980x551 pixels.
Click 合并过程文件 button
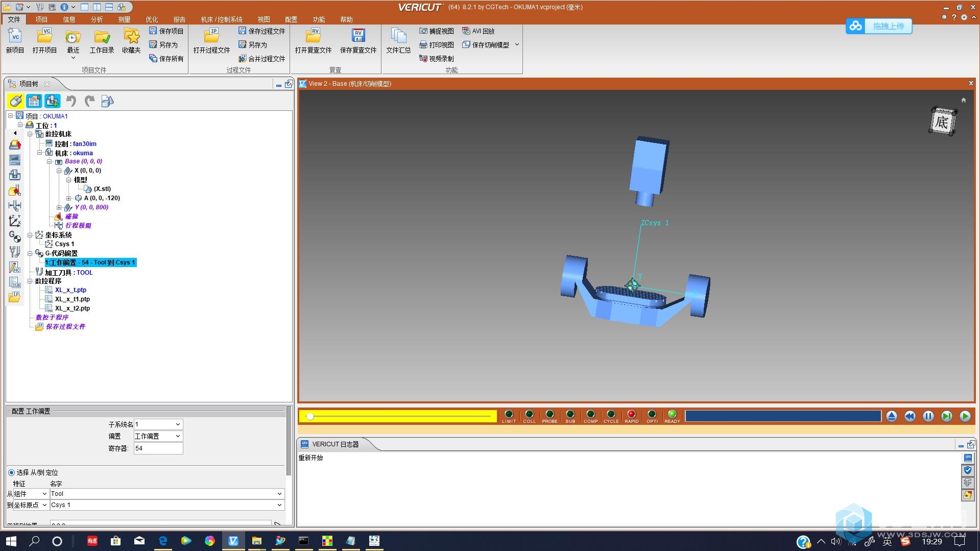262,59
